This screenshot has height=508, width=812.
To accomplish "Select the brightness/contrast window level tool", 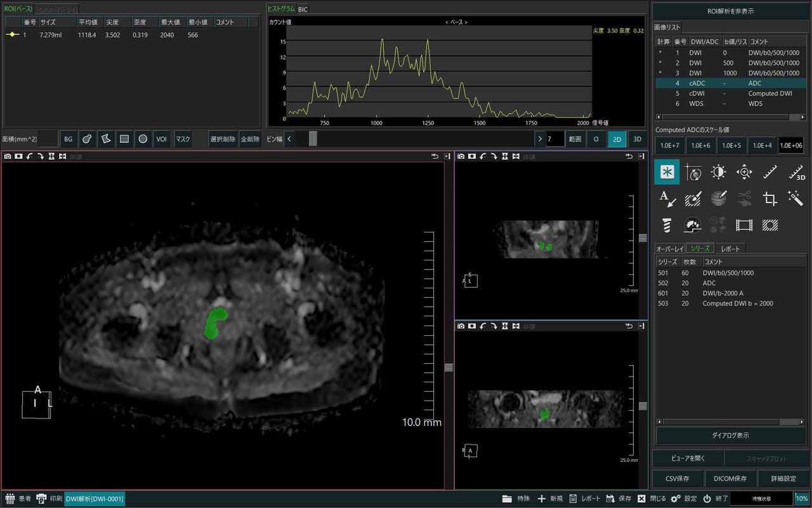I will coord(718,172).
